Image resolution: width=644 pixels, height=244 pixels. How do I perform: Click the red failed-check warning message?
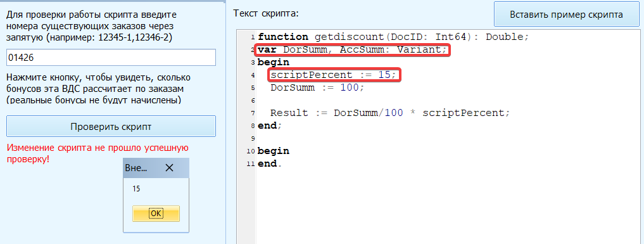(98, 153)
